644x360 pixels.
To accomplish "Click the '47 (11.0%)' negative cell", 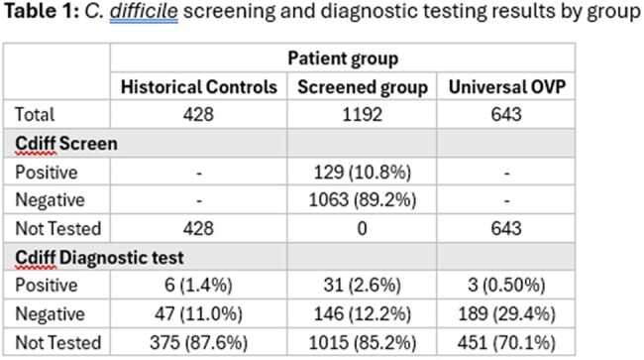I will tap(199, 314).
